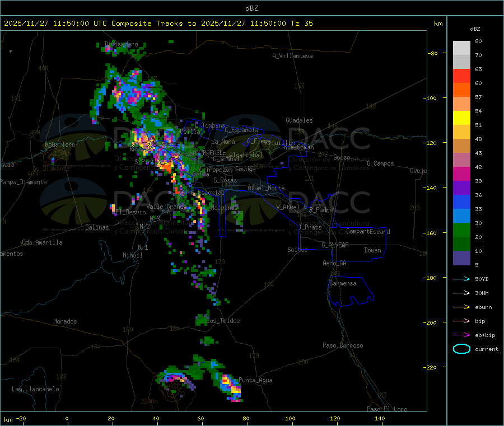
Task: Click the Atuel_Norte map label
Action: (x=266, y=188)
